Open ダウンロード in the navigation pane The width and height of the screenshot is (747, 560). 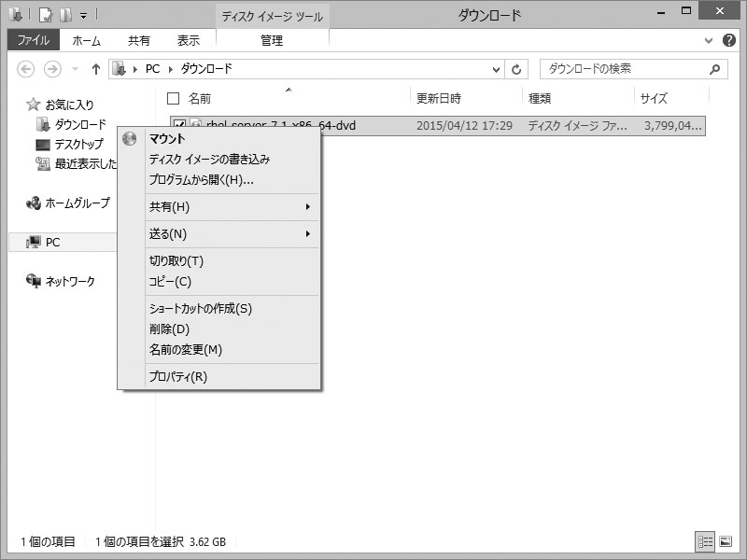80,125
